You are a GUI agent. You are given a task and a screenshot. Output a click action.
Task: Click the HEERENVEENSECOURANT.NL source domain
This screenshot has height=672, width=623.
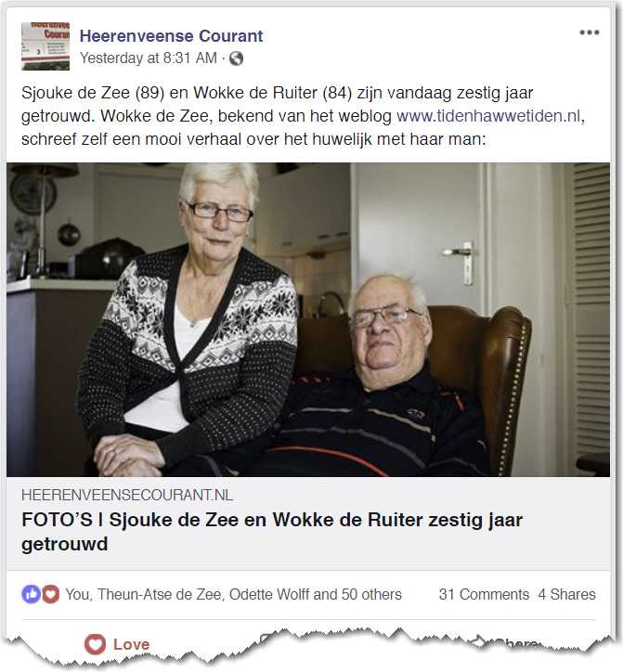click(127, 495)
